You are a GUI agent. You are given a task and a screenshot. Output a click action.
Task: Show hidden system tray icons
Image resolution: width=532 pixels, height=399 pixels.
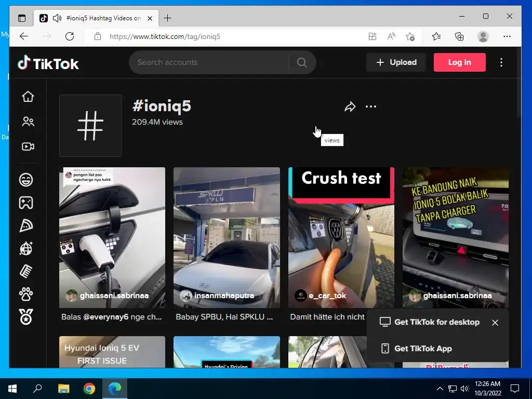(440, 389)
